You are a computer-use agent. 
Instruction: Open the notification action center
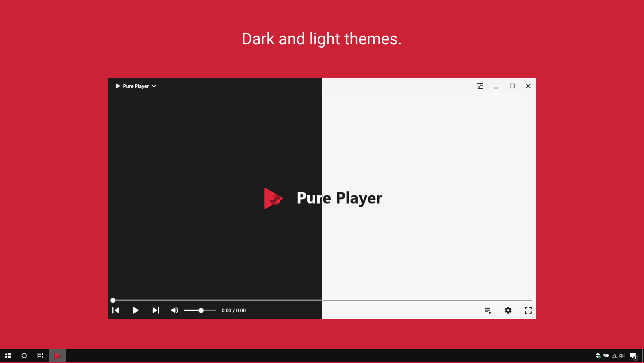coord(633,356)
